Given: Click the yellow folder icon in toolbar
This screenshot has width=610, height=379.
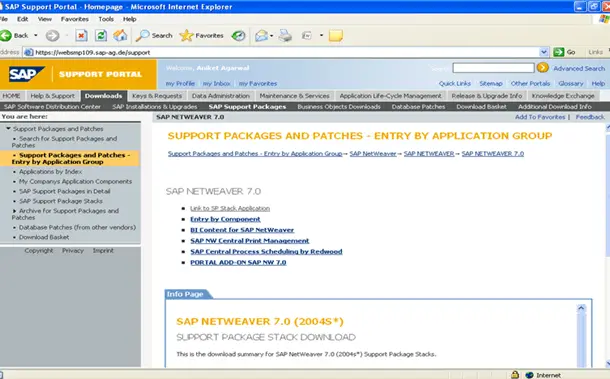Looking at the screenshot, I should coord(335,36).
